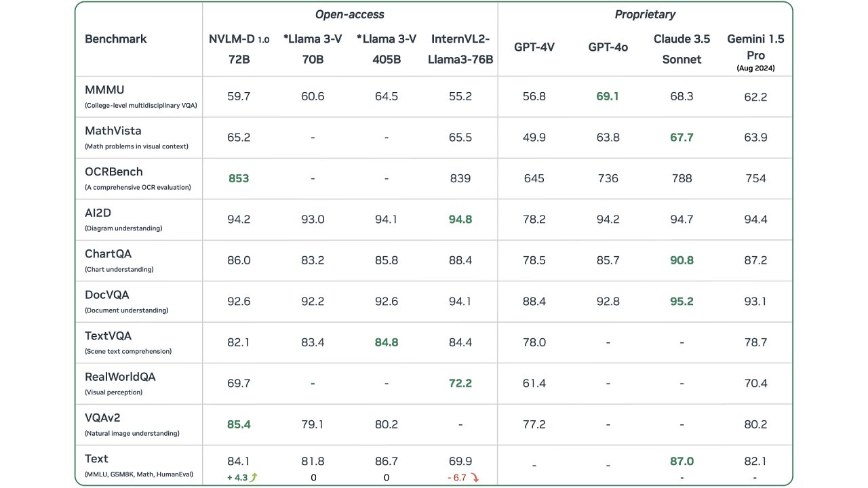Select the OCRBench score 853 cell
Screen dimensions: 868x488
point(239,178)
